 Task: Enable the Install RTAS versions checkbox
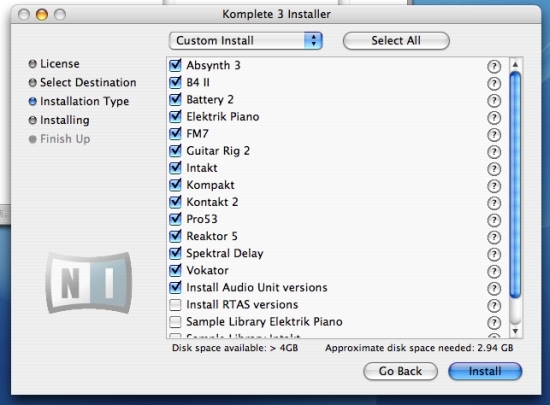tap(175, 305)
